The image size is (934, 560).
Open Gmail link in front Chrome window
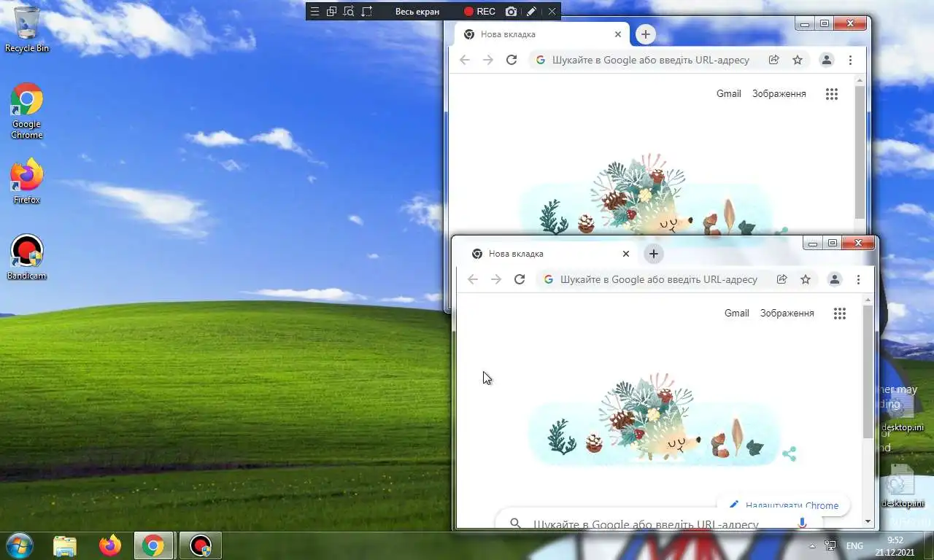pos(736,313)
